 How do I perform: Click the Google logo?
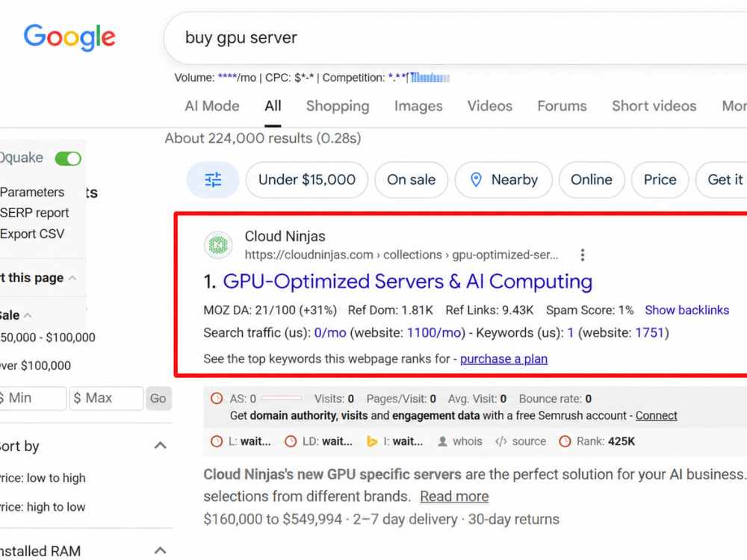[69, 37]
